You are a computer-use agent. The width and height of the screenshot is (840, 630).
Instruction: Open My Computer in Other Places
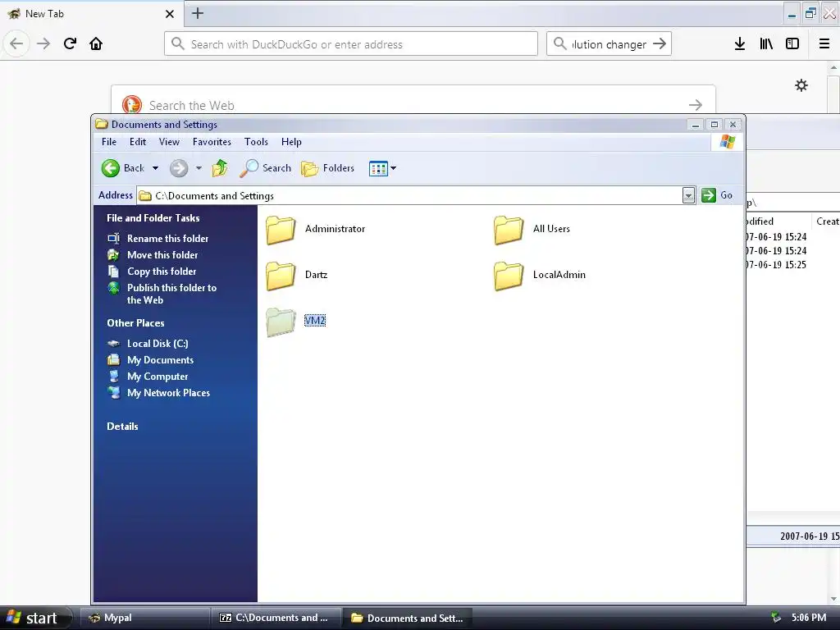(157, 377)
